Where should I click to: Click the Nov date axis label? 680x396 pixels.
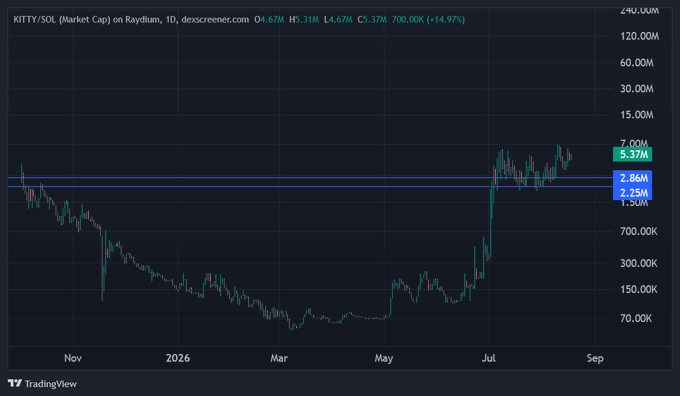point(73,358)
